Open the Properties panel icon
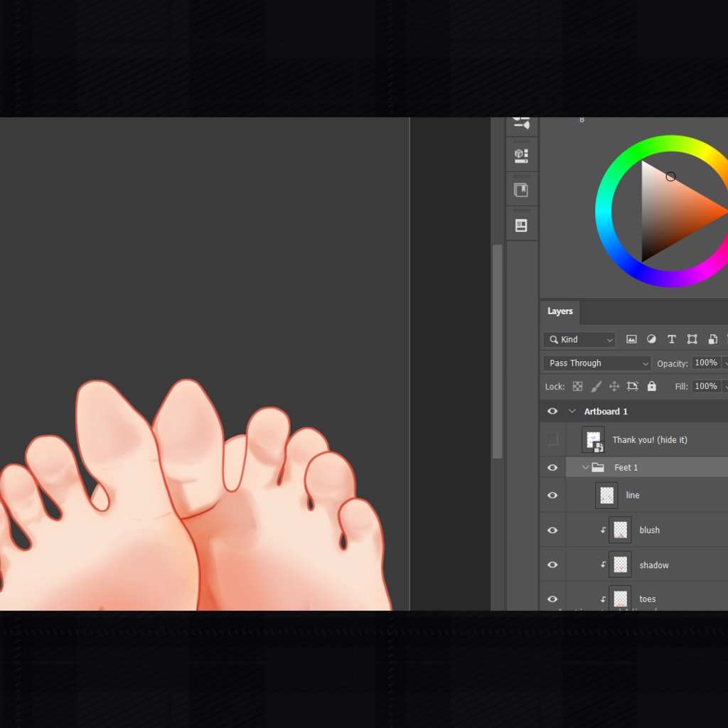Image resolution: width=728 pixels, height=728 pixels. pyautogui.click(x=522, y=224)
